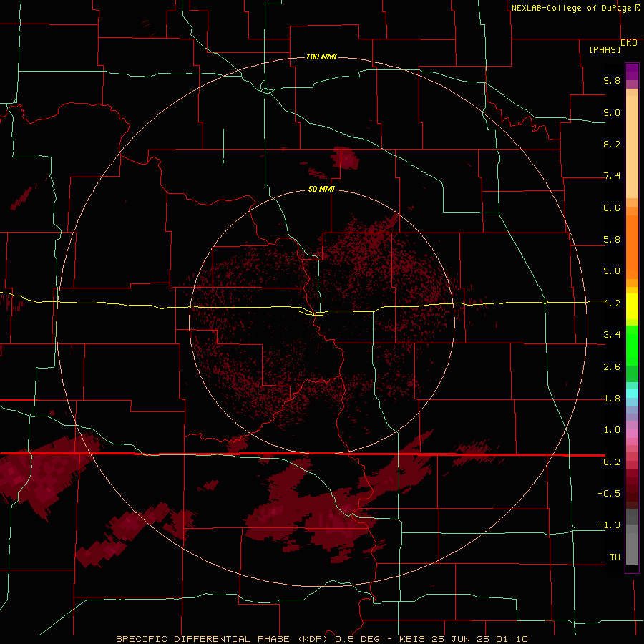Click the 6.6 value on the color scale

point(612,208)
